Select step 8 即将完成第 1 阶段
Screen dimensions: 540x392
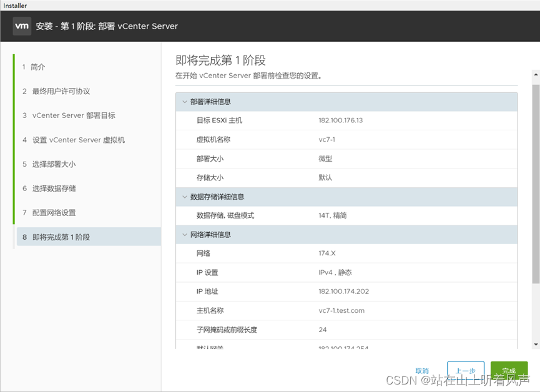point(89,237)
